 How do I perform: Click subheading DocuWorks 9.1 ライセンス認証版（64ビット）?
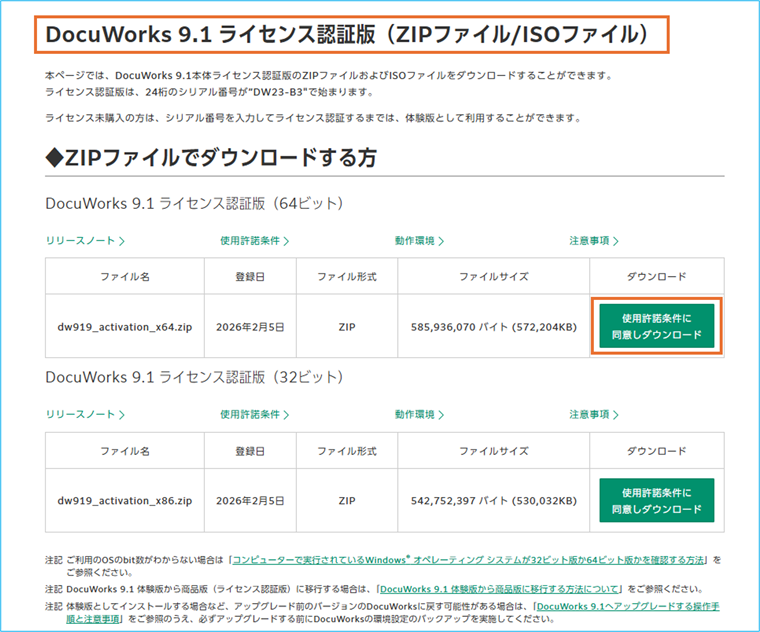[194, 203]
